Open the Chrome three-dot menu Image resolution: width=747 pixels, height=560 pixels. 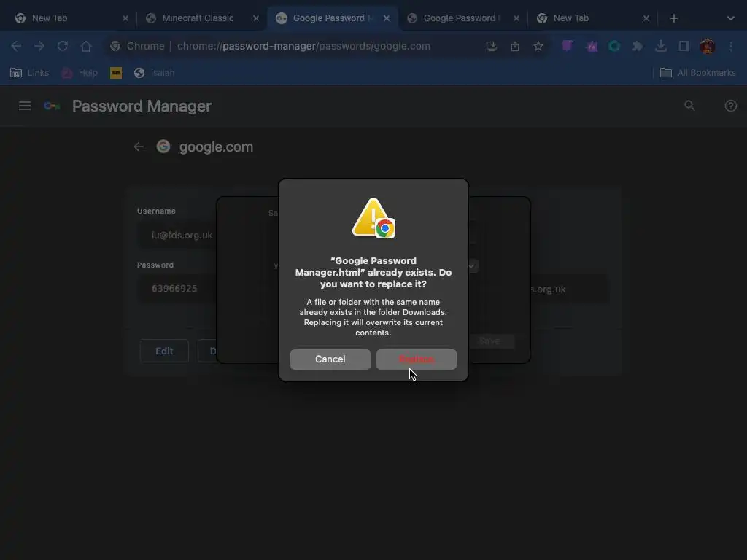(x=731, y=46)
